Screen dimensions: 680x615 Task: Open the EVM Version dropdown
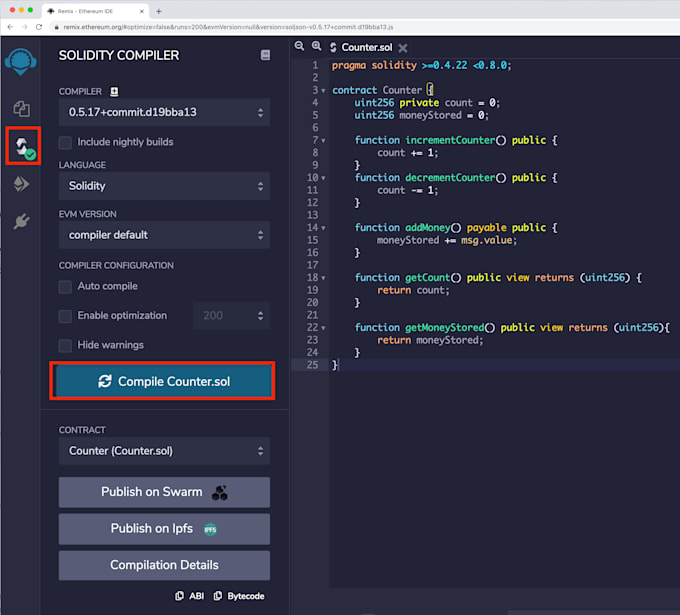[x=164, y=235]
